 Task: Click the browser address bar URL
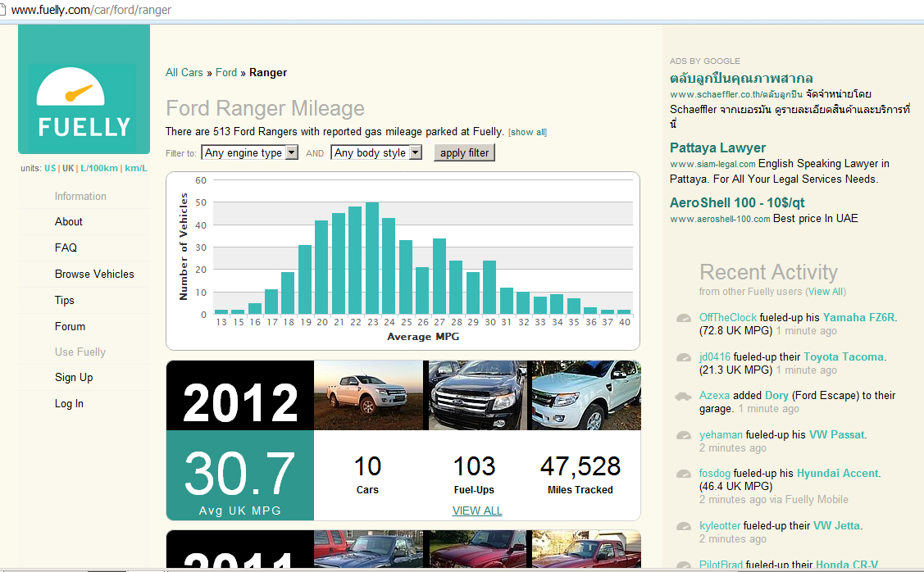[x=90, y=11]
